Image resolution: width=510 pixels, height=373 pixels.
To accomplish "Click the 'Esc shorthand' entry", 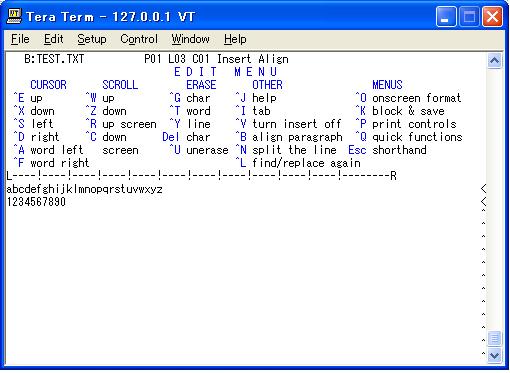I will point(387,150).
